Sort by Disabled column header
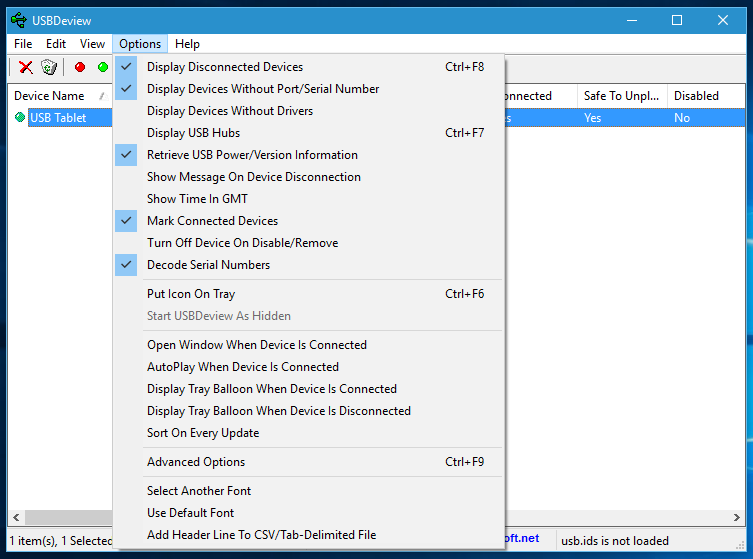The image size is (753, 559). tap(706, 96)
